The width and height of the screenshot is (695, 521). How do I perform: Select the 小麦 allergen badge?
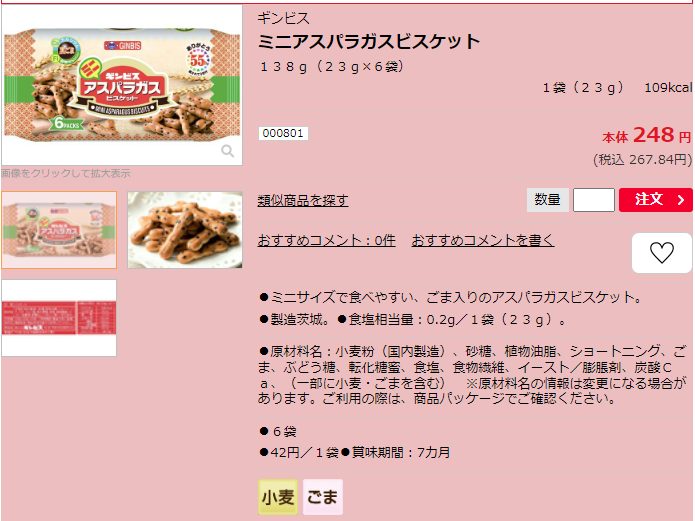278,497
